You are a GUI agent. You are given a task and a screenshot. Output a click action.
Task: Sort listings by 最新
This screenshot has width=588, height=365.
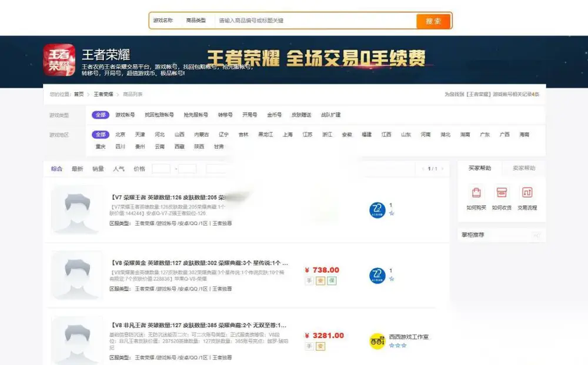(77, 169)
